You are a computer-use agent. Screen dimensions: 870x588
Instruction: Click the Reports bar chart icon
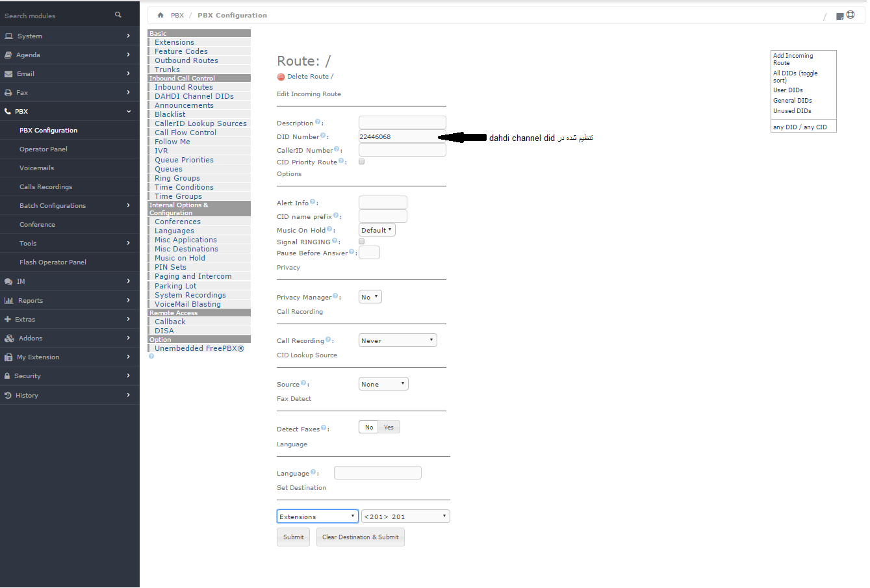(x=8, y=300)
